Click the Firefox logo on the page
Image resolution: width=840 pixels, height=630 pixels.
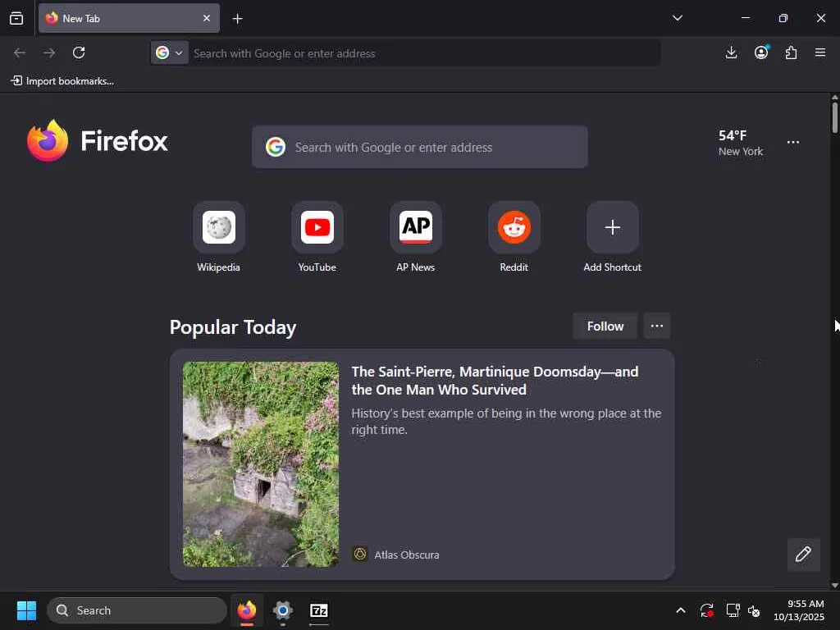point(97,141)
